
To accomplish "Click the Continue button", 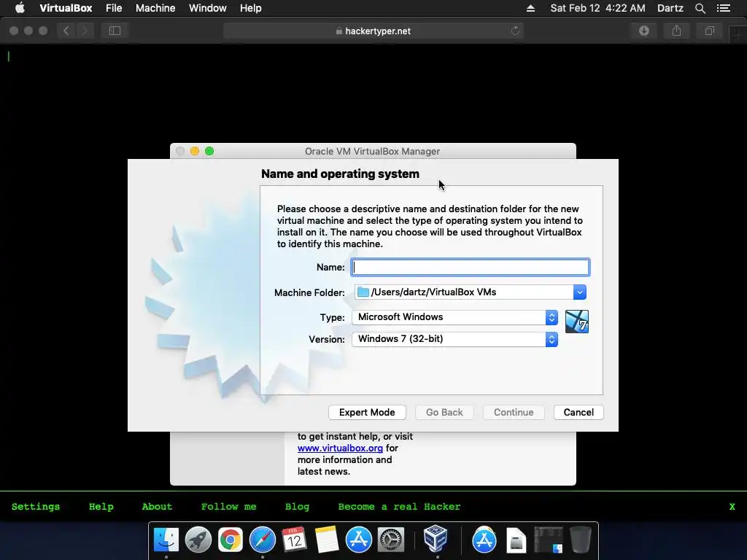I will point(514,413).
